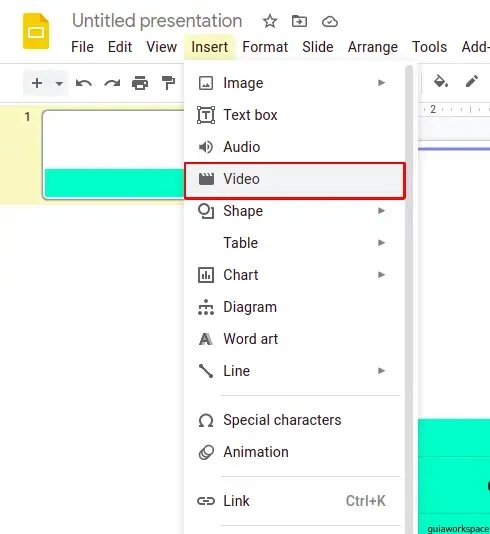This screenshot has height=534, width=490.
Task: Open the Edit menu
Action: 120,47
